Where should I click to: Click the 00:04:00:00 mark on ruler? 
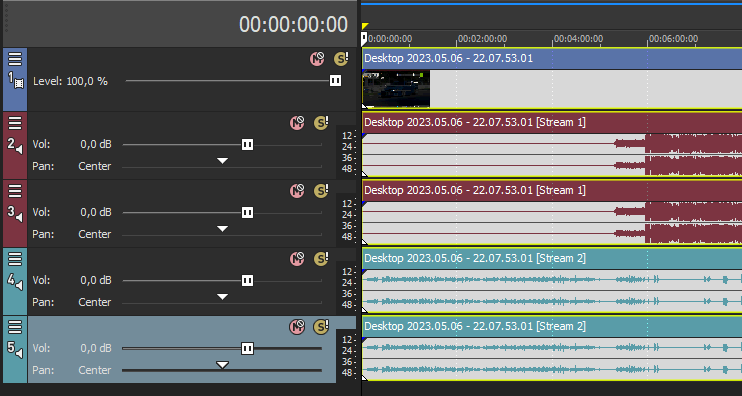tap(578, 39)
